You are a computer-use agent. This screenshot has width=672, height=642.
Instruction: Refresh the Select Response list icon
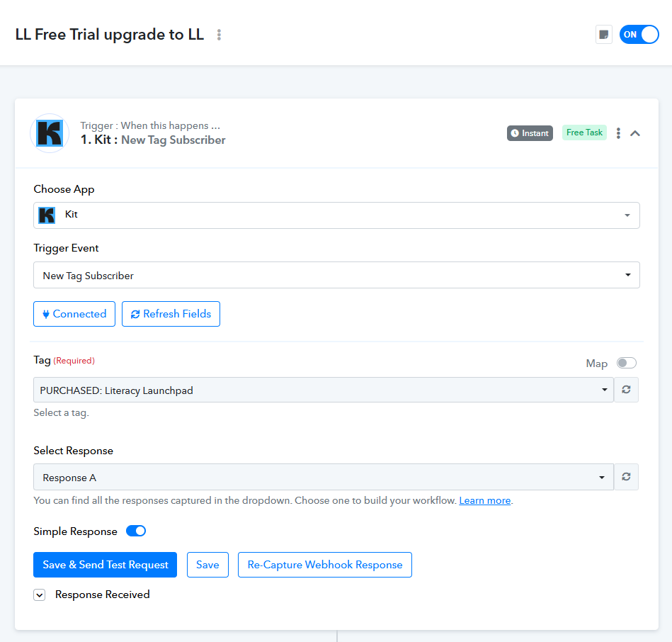coord(626,476)
